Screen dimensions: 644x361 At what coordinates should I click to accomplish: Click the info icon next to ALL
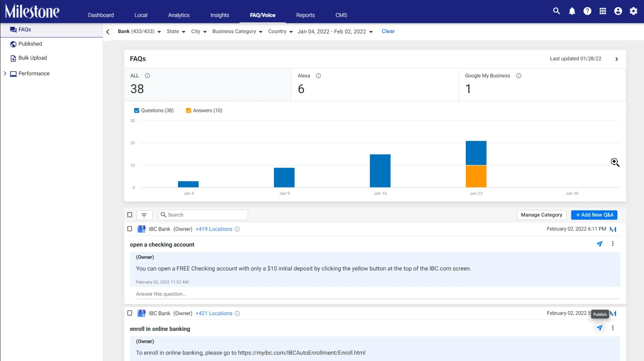pos(147,76)
